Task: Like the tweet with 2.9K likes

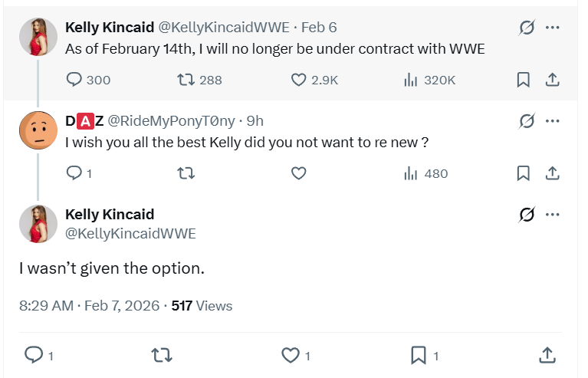Action: coord(299,80)
